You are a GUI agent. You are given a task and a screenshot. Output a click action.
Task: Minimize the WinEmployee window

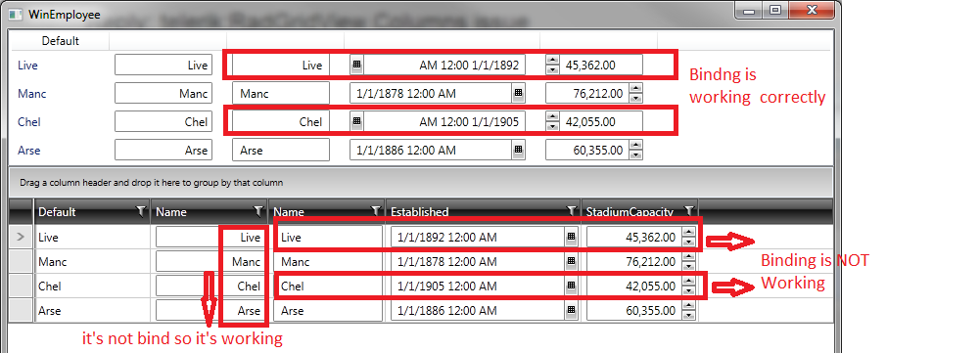tap(749, 10)
